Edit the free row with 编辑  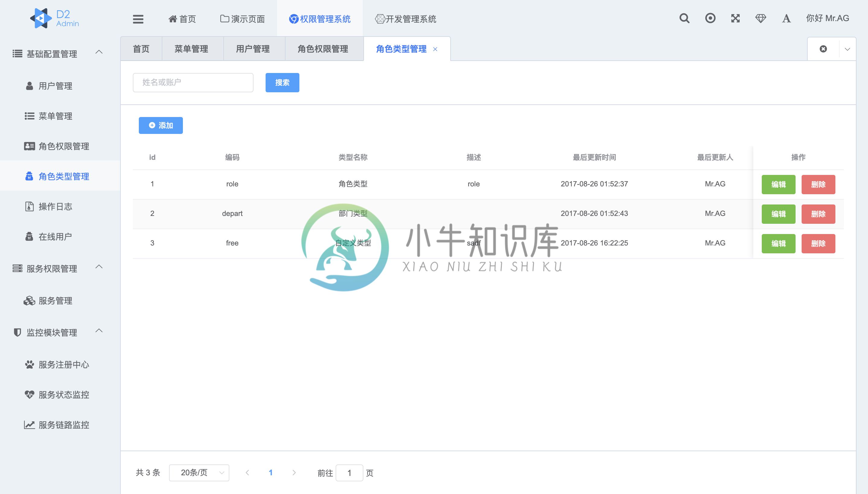779,244
